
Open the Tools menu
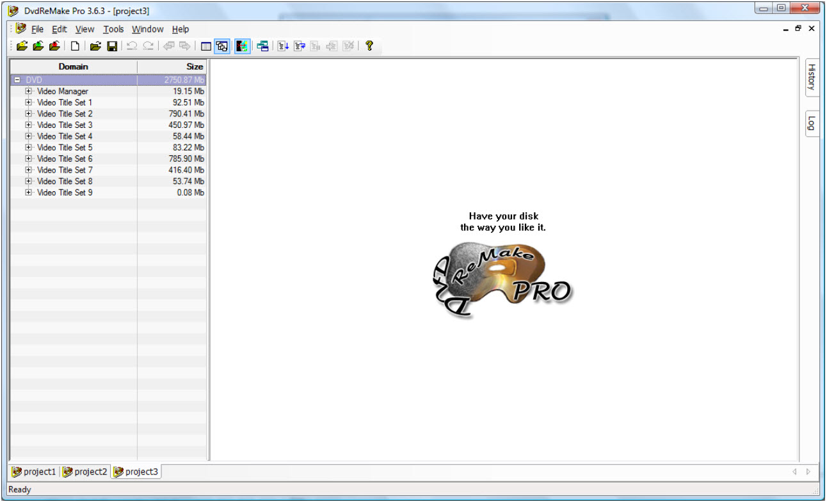click(x=113, y=29)
